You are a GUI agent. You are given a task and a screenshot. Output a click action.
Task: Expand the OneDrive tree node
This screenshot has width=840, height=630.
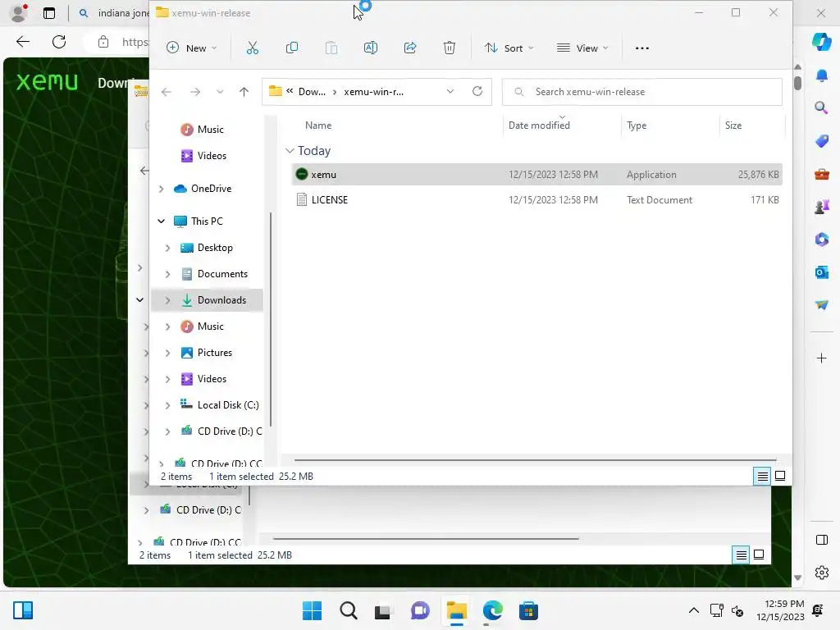(162, 189)
